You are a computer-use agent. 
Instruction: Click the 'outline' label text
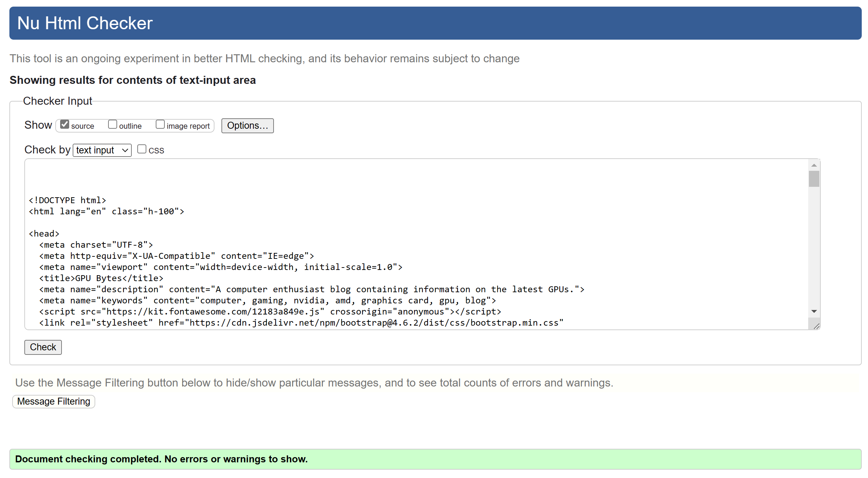(x=130, y=126)
